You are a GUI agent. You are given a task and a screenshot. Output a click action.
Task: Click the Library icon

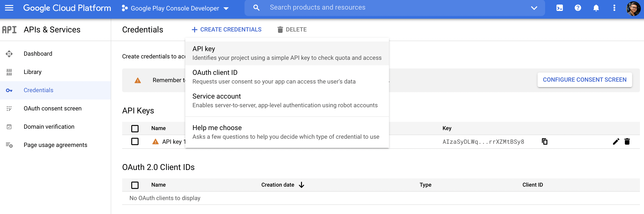9,72
